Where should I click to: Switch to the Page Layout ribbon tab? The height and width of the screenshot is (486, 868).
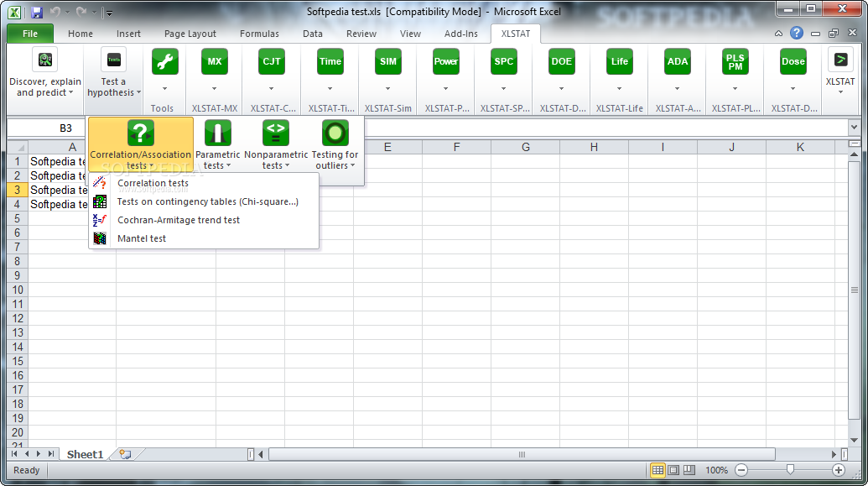click(x=190, y=34)
